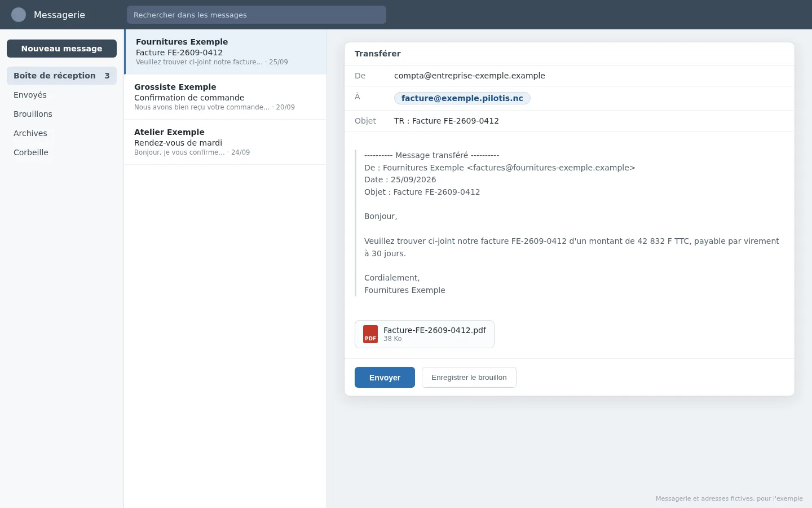Go to the Brouillons folder
Viewport: 812px width, 508px height.
pos(62,114)
